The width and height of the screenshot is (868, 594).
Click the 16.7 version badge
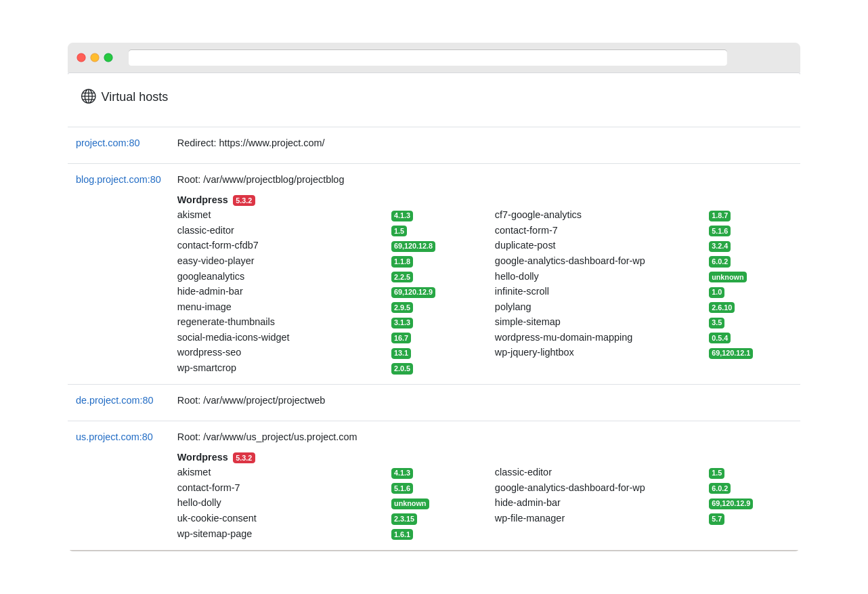click(401, 338)
